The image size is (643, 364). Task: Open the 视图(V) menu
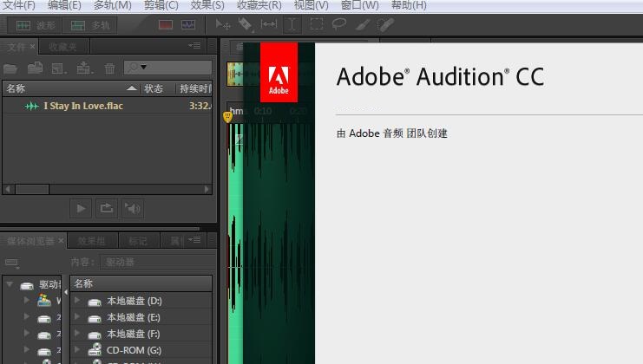pos(312,5)
